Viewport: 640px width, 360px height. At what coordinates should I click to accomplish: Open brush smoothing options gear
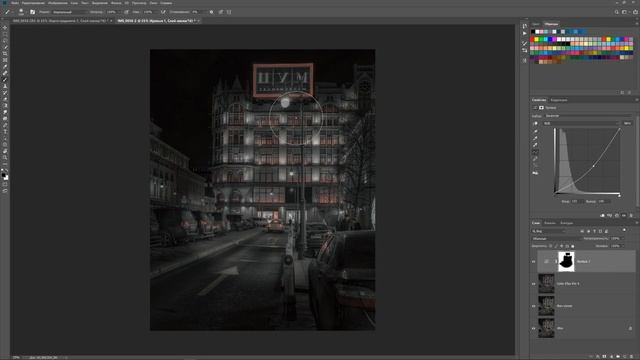pyautogui.click(x=211, y=12)
